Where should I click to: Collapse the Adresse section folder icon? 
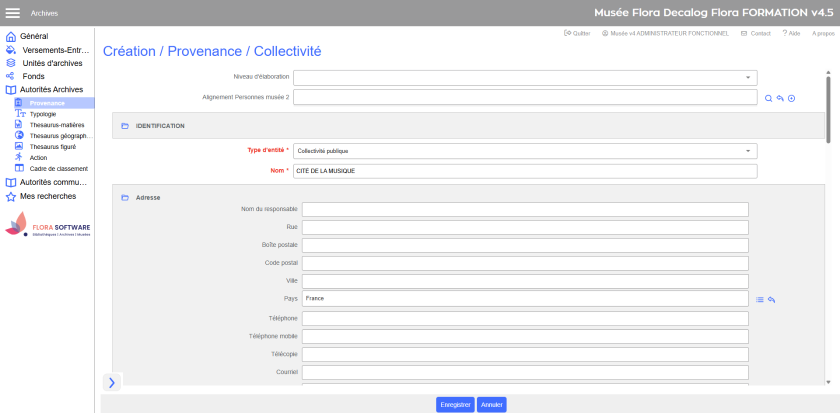[x=125, y=198]
